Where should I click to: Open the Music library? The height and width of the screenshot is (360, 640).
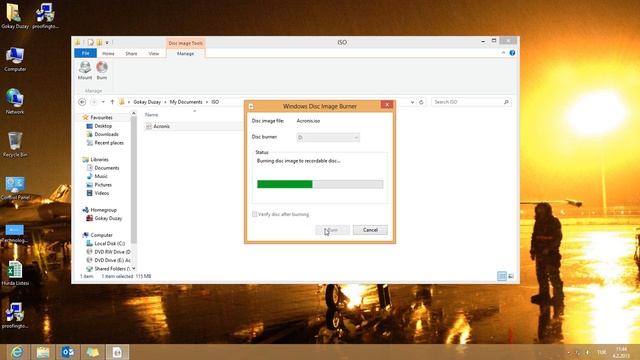(x=101, y=176)
